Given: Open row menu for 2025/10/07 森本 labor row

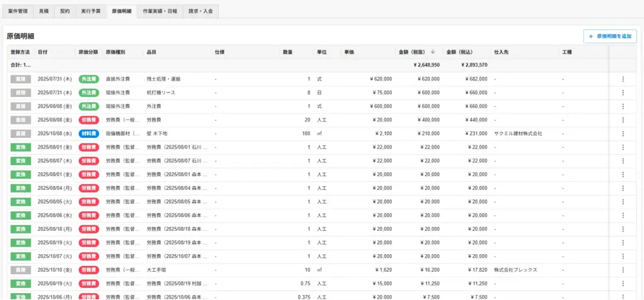Looking at the screenshot, I should coord(623,257).
